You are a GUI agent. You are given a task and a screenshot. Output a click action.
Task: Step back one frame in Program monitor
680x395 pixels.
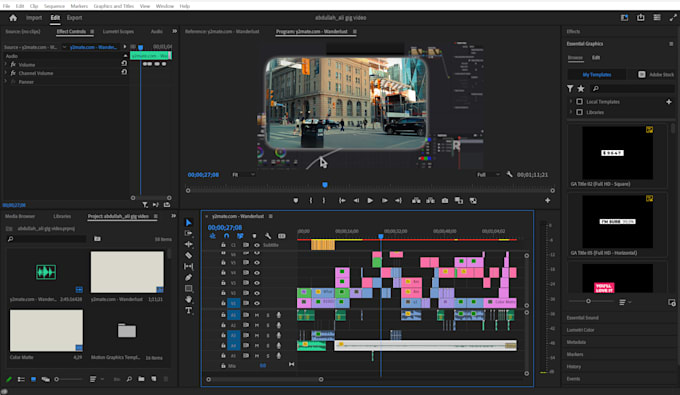click(356, 200)
